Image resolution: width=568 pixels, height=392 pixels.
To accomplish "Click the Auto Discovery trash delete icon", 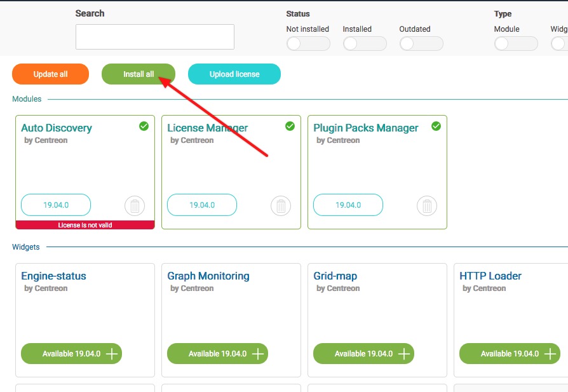I will click(135, 206).
